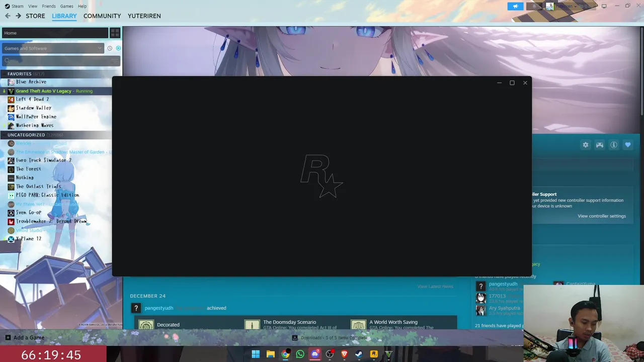This screenshot has width=644, height=362.
Task: Select Sven Co-op in the list
Action: [x=28, y=213]
